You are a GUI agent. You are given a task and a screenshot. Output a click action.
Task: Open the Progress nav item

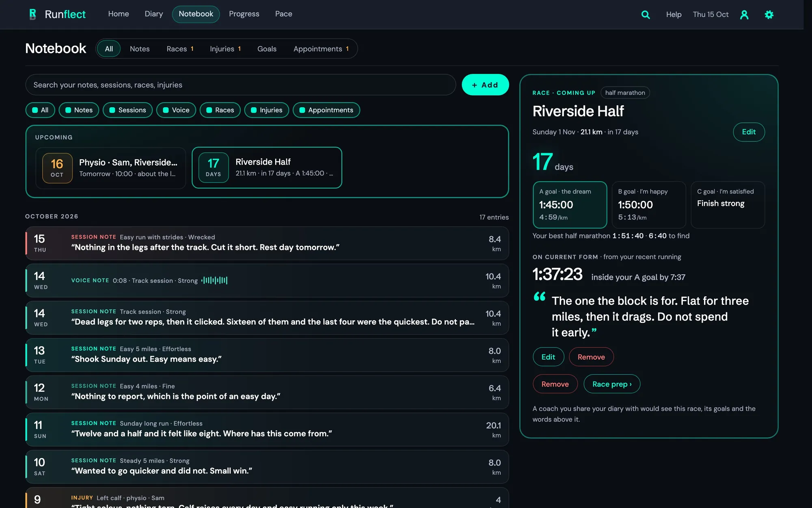[x=244, y=14]
